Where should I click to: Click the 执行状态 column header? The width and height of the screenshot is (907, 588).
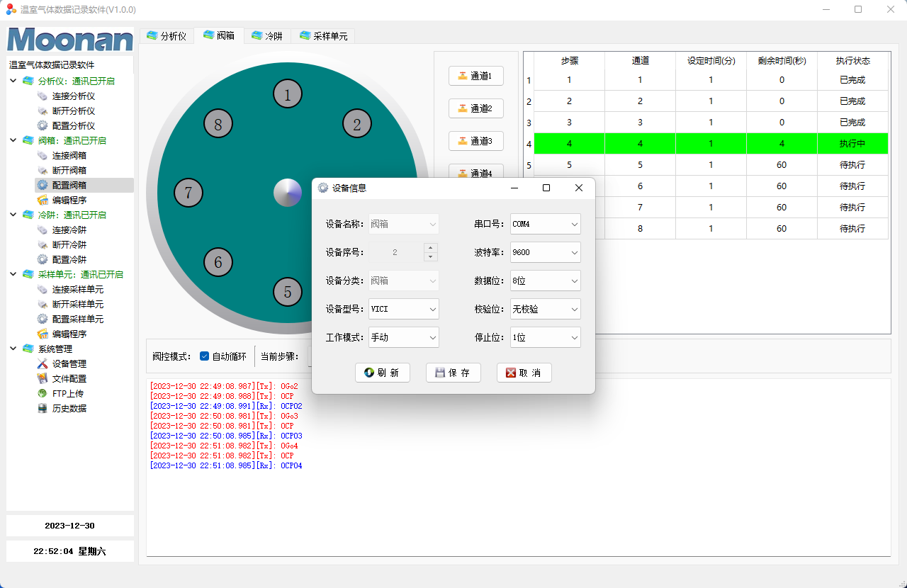[852, 61]
